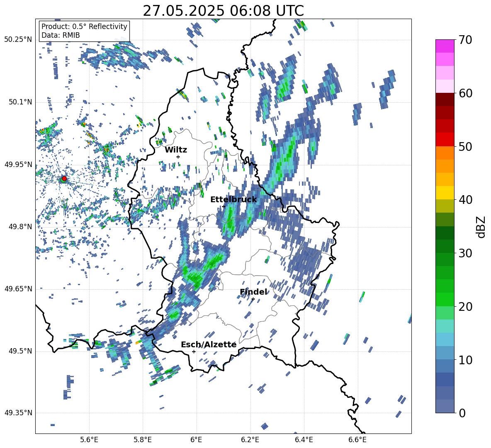Click the Ettelbruck city label

pyautogui.click(x=233, y=200)
